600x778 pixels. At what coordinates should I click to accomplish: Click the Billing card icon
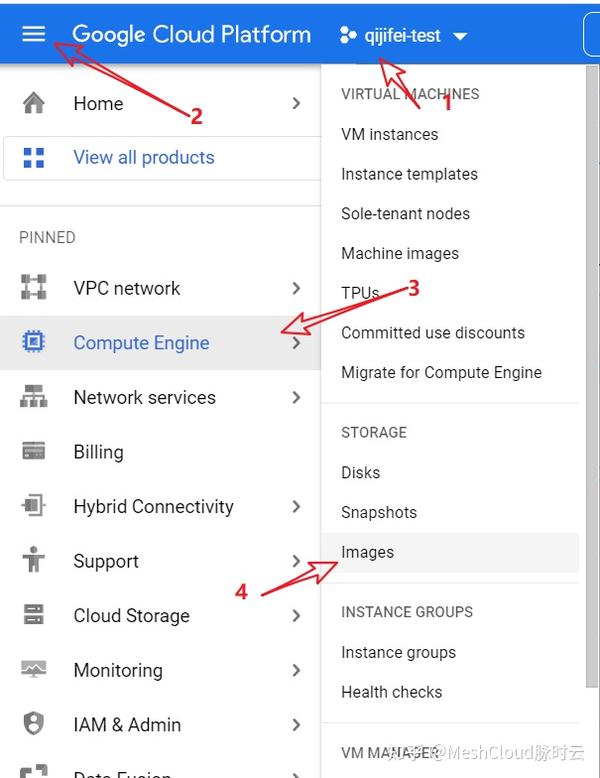tap(34, 452)
